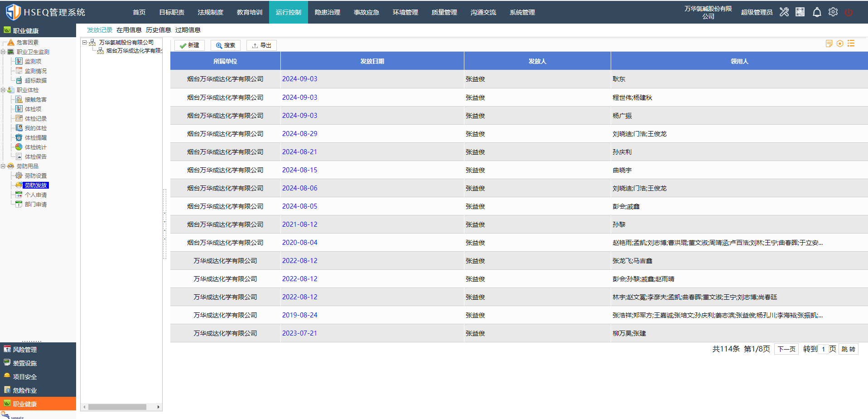Select the 烟台万华成达化学 org tree node
Viewport: 868px width, 419px height.
pyautogui.click(x=134, y=51)
